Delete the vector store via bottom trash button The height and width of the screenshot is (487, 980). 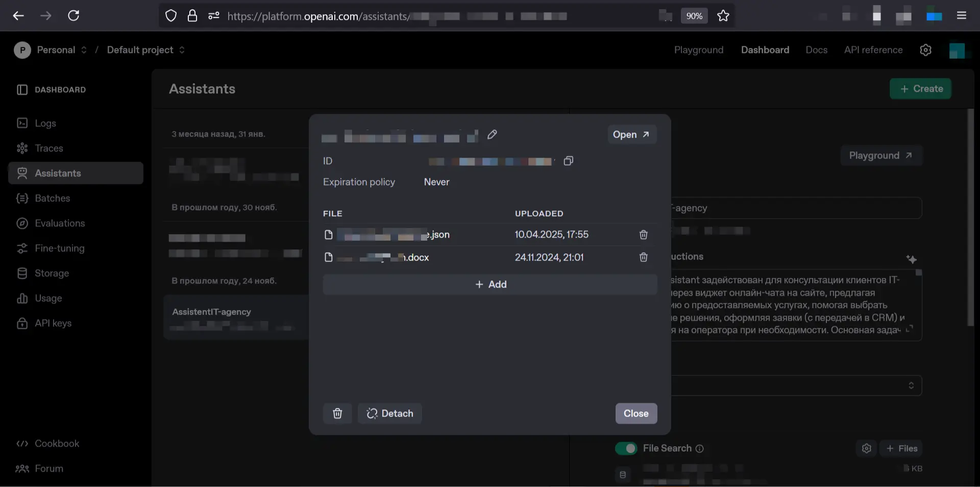point(337,414)
